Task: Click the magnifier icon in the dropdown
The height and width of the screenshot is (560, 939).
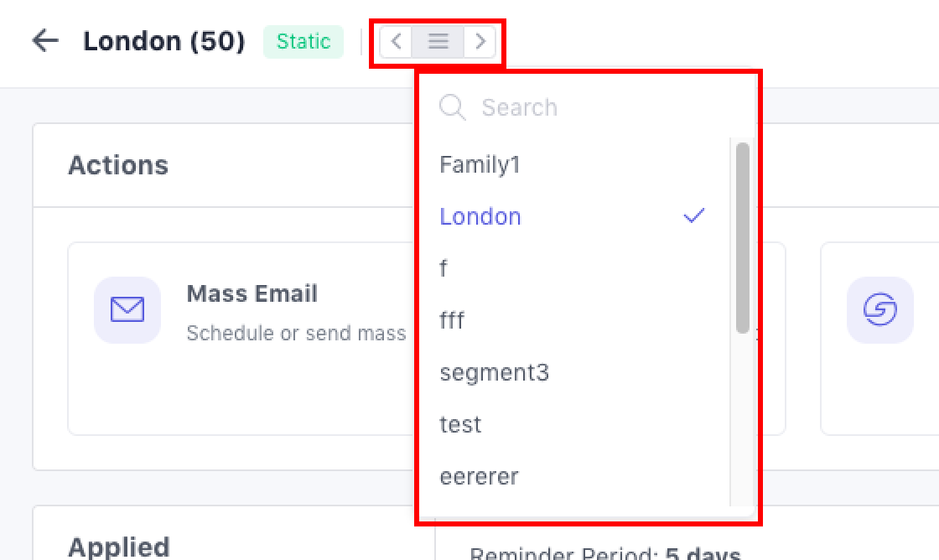Action: (x=453, y=107)
